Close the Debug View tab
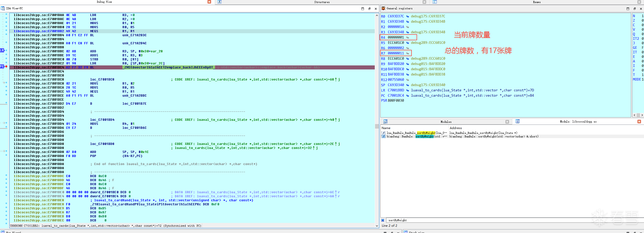Viewport: 644px width, 233px height. pos(209,2)
